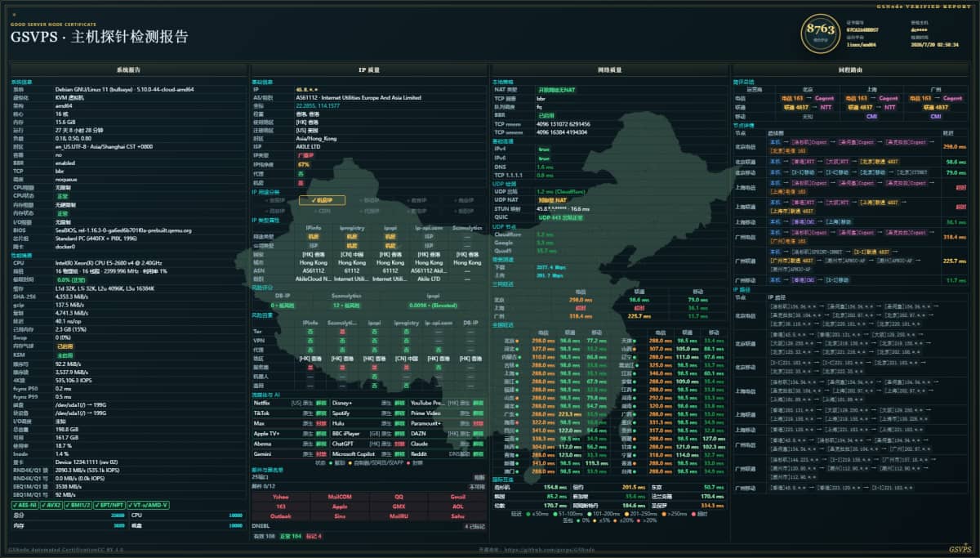Click the 回程路由 panel header

click(x=850, y=70)
